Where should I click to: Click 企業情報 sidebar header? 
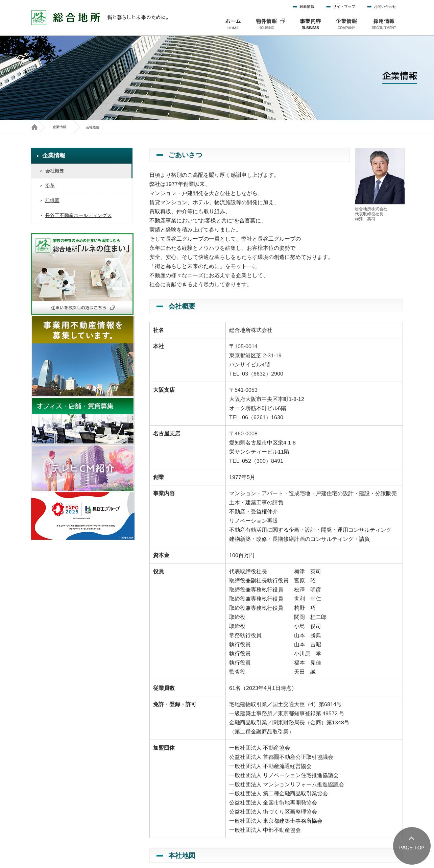click(81, 155)
